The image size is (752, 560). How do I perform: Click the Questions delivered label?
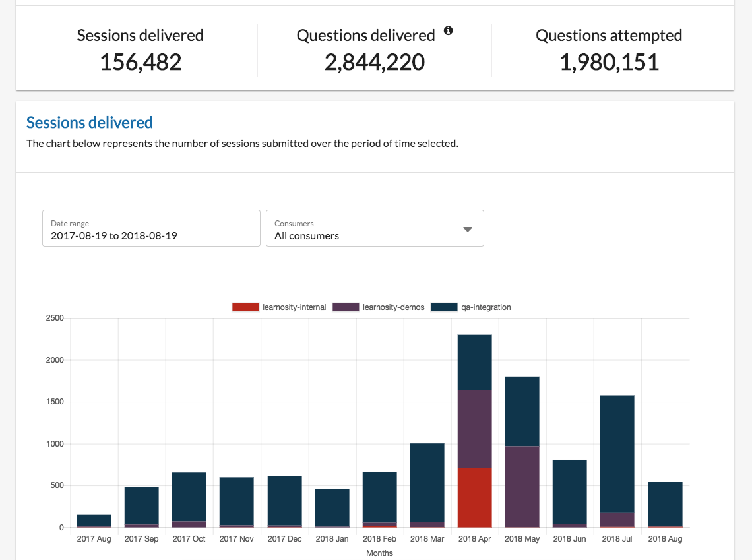click(x=365, y=36)
